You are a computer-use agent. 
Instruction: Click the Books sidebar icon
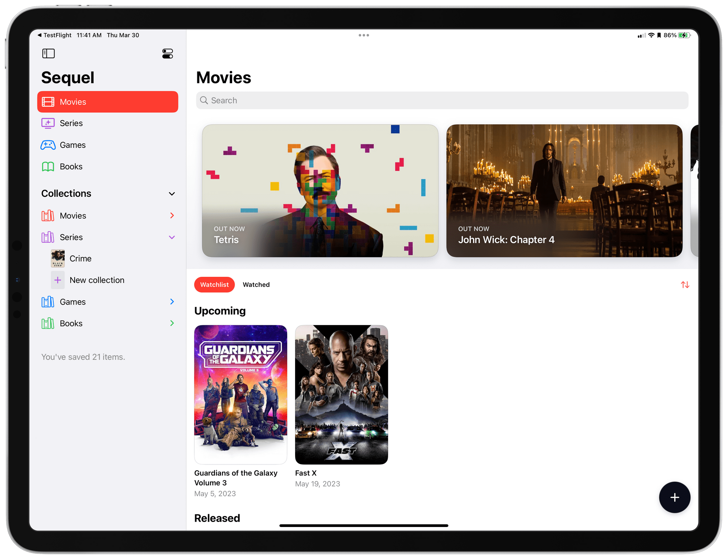click(x=48, y=166)
